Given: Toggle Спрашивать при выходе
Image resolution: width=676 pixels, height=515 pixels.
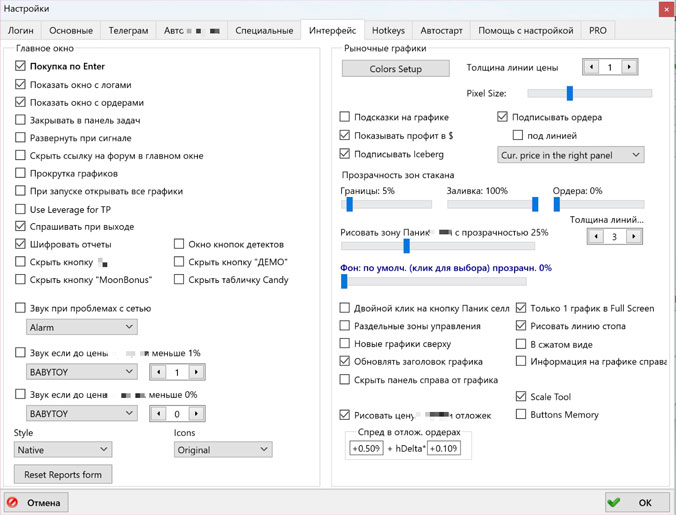Looking at the screenshot, I should click(x=20, y=226).
